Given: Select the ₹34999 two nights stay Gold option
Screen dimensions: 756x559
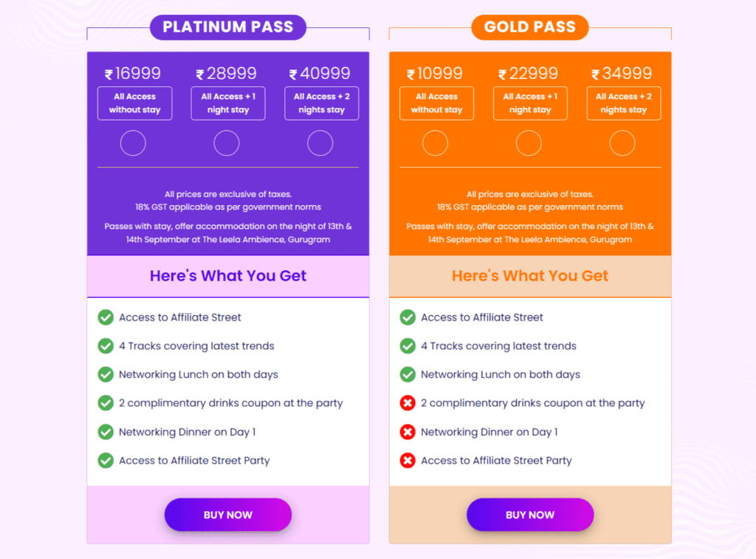Looking at the screenshot, I should coord(622,143).
